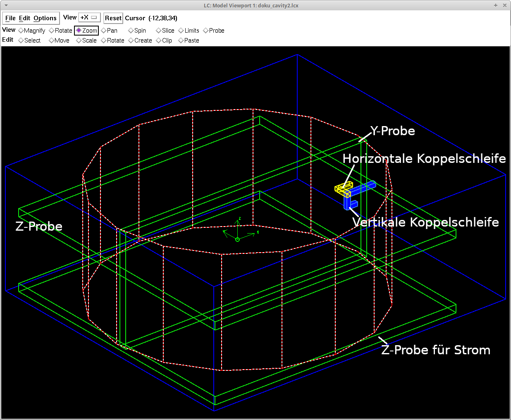Activate the Clip edit tool
511x420 pixels.
pyautogui.click(x=164, y=40)
